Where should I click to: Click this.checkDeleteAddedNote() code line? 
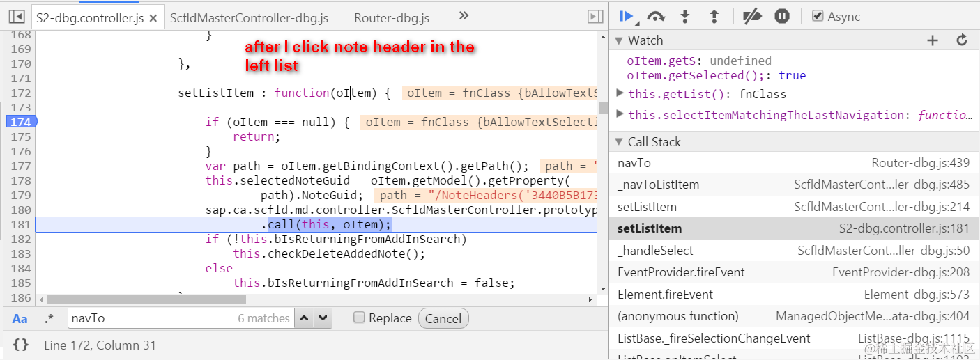tap(329, 253)
